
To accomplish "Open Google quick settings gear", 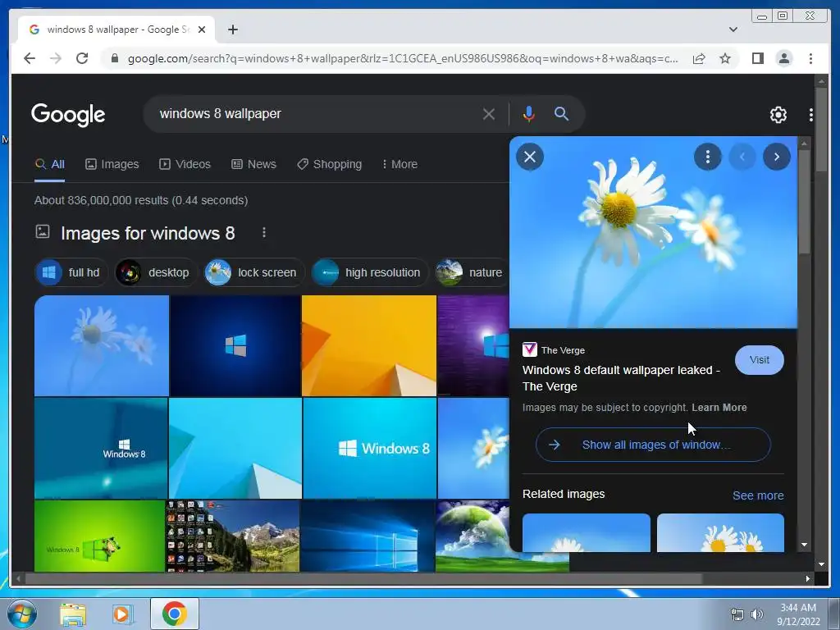I will tap(778, 114).
